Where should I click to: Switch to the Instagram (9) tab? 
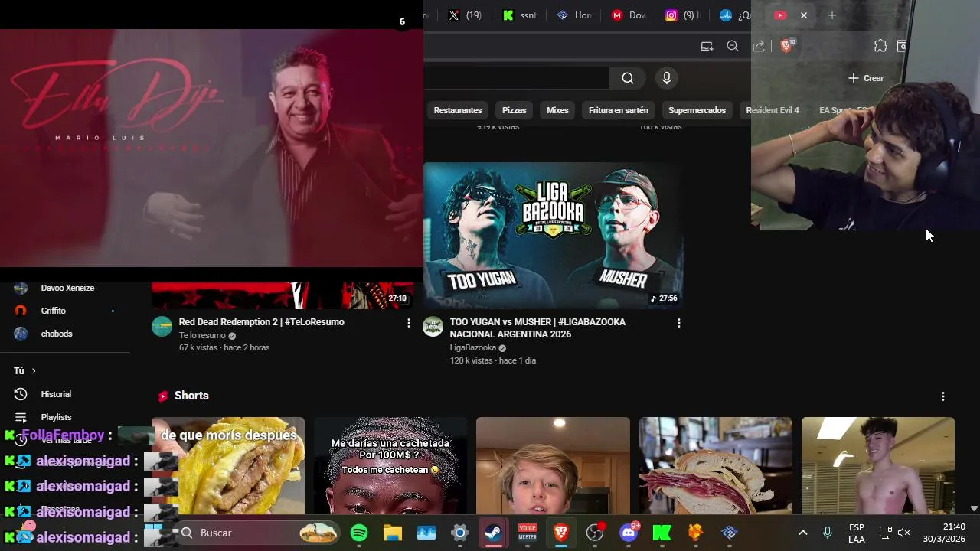pyautogui.click(x=682, y=15)
